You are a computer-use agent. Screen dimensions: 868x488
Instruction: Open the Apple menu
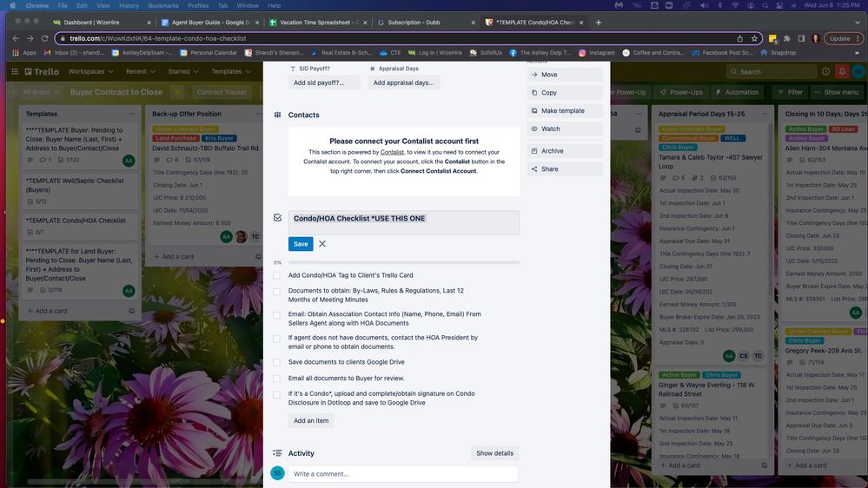pyautogui.click(x=12, y=5)
